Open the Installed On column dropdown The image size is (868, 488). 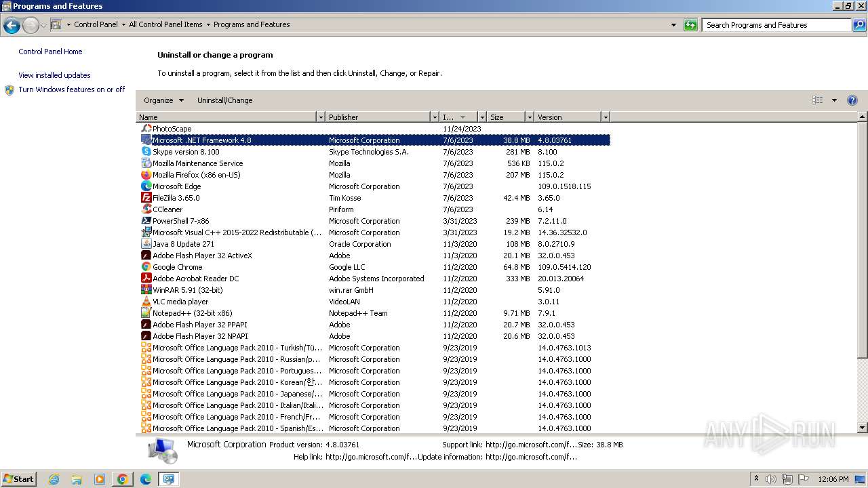tap(482, 117)
